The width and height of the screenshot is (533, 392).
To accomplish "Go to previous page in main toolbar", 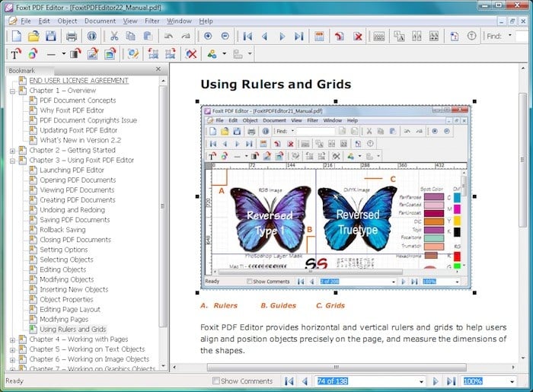I will click(264, 36).
